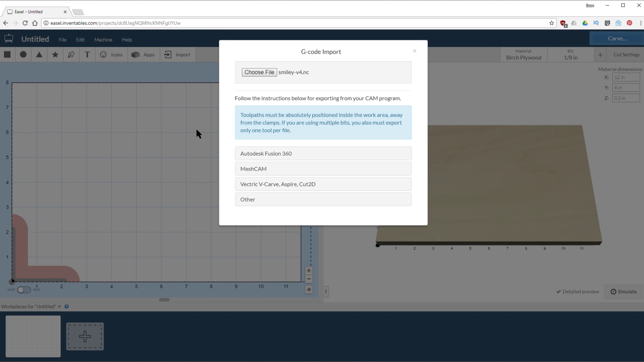Viewport: 644px width, 362px height.
Task: Click the triangle shape tool icon
Action: (x=39, y=54)
